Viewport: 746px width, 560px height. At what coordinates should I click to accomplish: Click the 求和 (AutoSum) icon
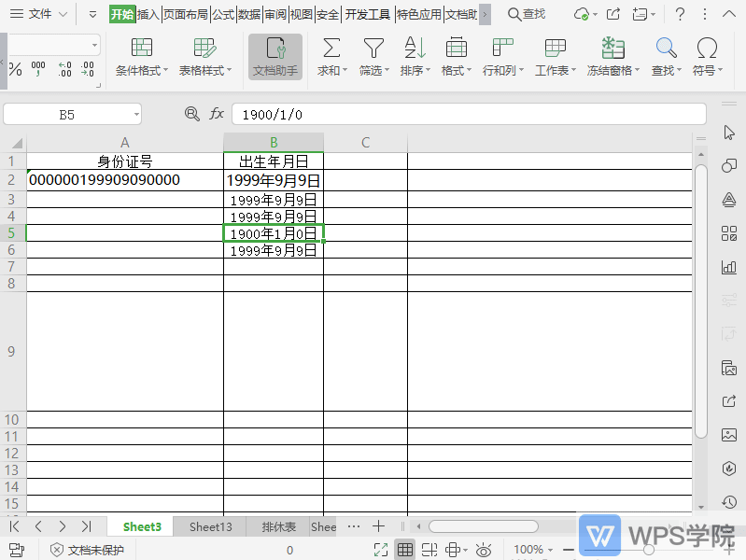click(331, 49)
